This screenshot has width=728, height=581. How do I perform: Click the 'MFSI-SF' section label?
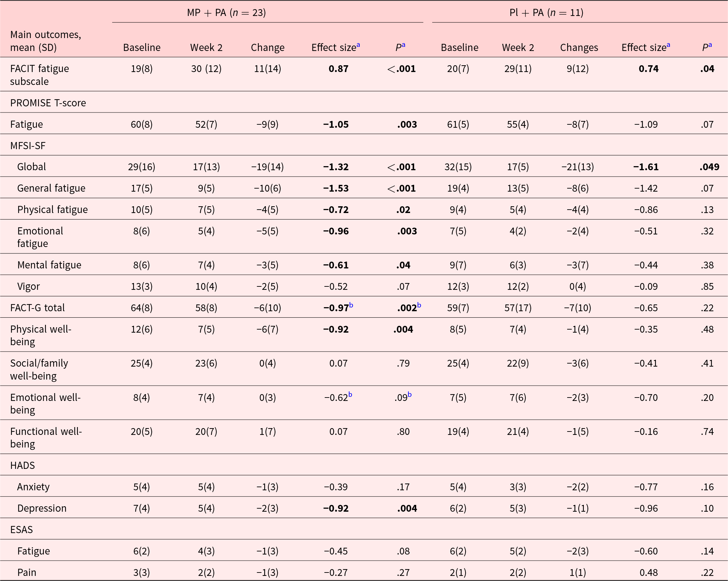click(x=28, y=146)
